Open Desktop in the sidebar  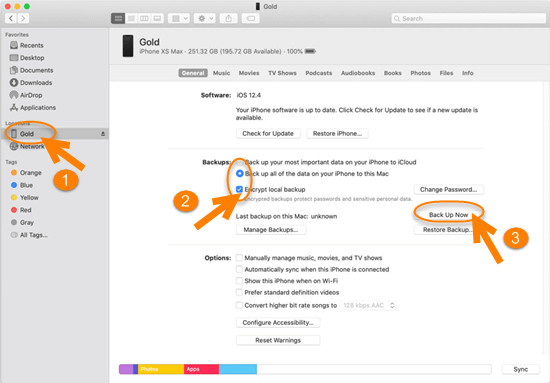point(27,58)
